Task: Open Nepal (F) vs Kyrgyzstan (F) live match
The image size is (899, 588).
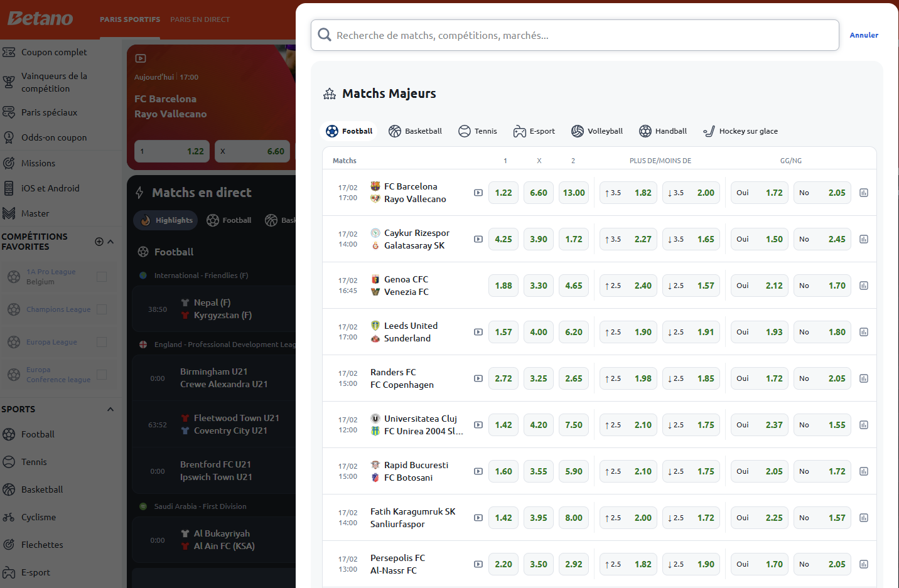Action: point(213,309)
